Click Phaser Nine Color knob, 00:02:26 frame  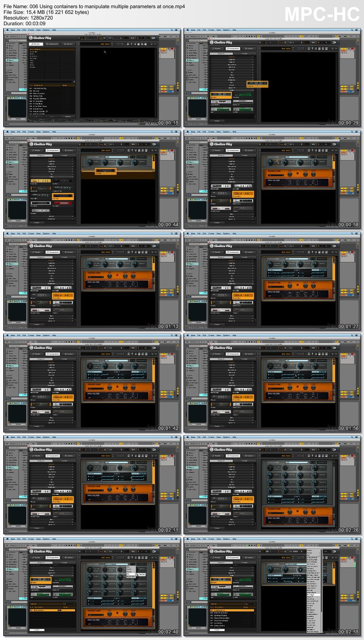point(313,512)
